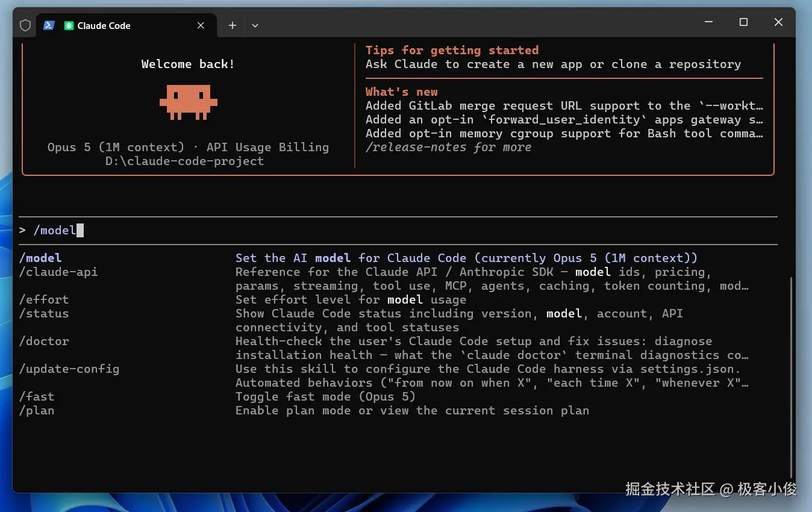The image size is (812, 512).
Task: Click the "Health-check the user's Claude Code" description
Action: point(492,348)
